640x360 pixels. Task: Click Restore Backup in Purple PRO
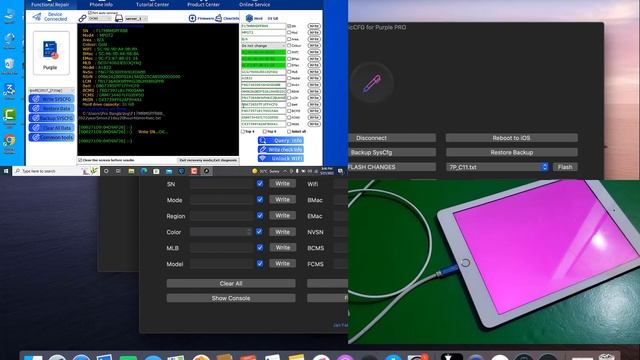[x=511, y=152]
